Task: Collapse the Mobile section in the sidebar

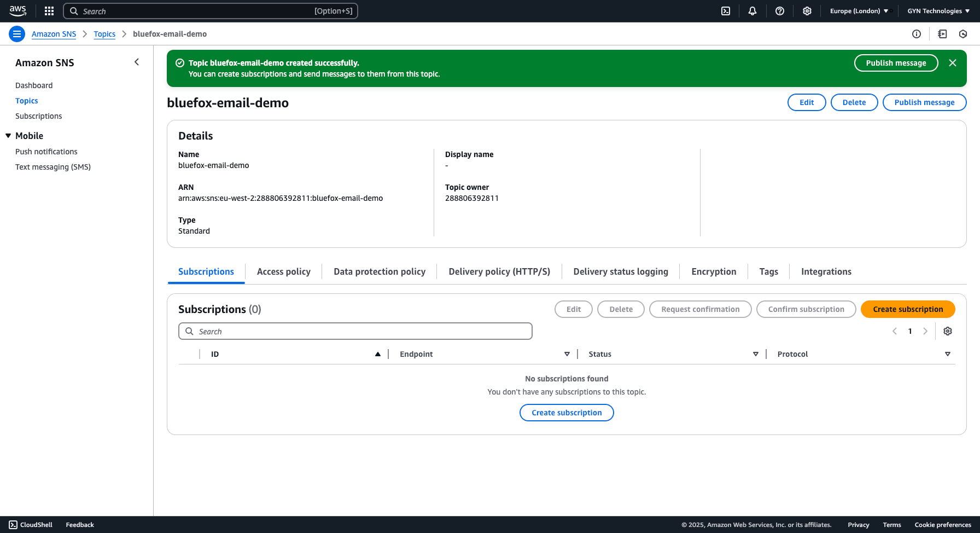Action: coord(8,135)
